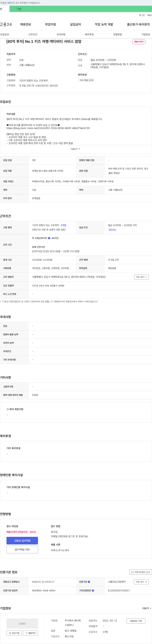Open 직업 능력 개발 menu
Viewport: 152px width, 644px height.
(x=104, y=25)
